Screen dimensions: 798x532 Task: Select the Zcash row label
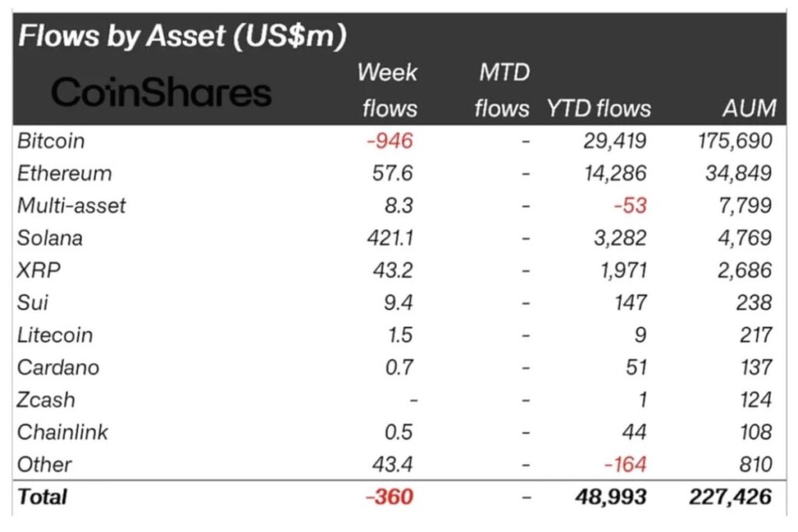point(47,400)
